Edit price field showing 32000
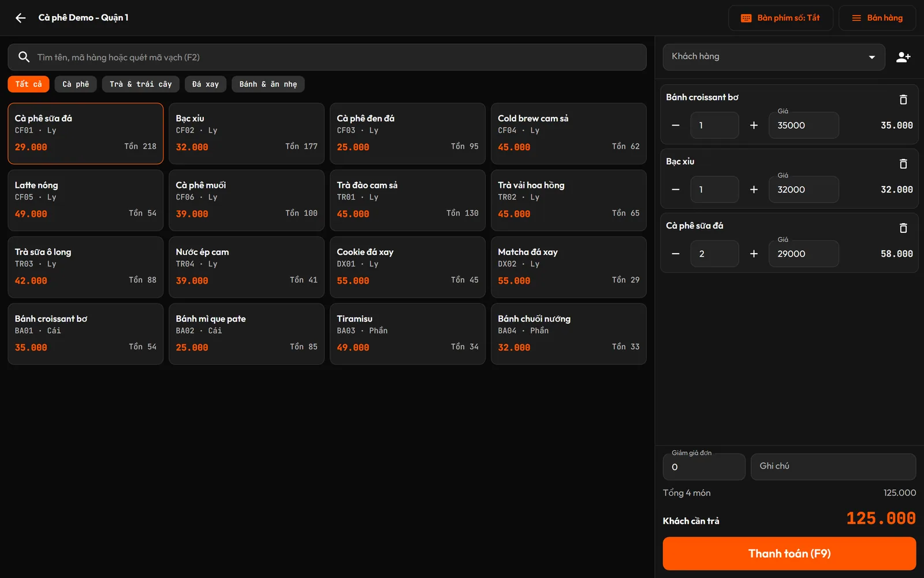 coord(804,190)
